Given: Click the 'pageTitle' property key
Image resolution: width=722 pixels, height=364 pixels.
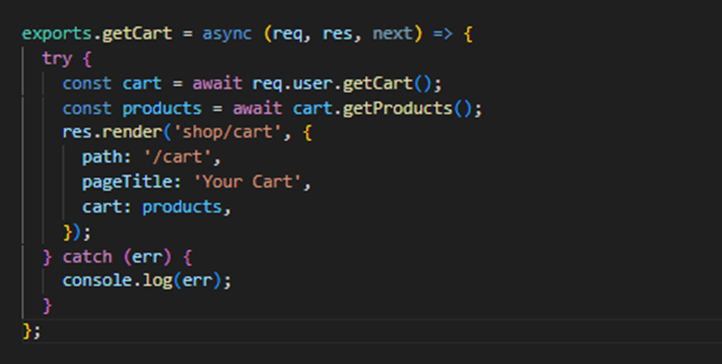Looking at the screenshot, I should point(127,182).
